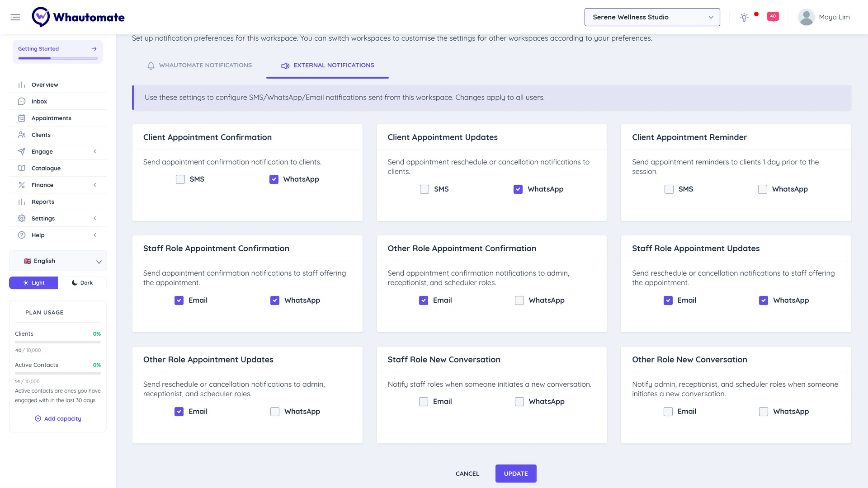
Task: Open Overview via its chart icon
Action: tap(22, 85)
